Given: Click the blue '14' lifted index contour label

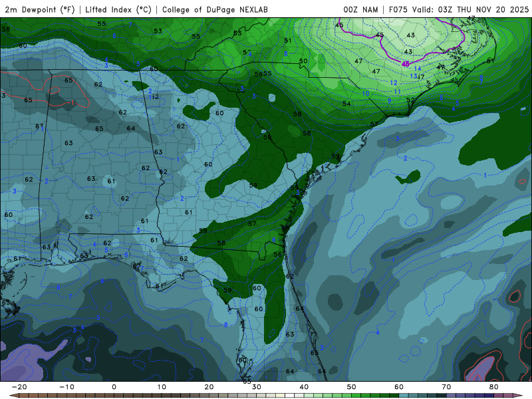Looking at the screenshot, I should [x=418, y=68].
